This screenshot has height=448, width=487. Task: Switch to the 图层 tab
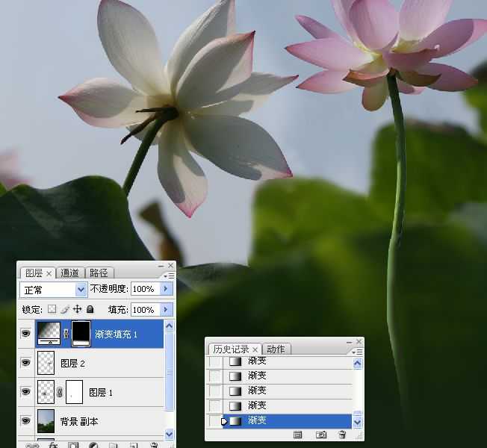(x=34, y=273)
